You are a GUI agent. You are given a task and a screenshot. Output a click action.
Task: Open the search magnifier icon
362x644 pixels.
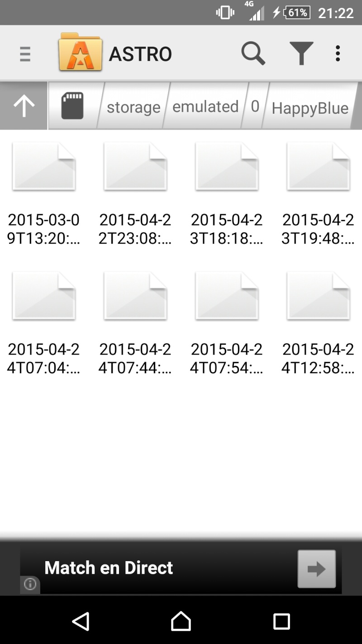click(253, 53)
